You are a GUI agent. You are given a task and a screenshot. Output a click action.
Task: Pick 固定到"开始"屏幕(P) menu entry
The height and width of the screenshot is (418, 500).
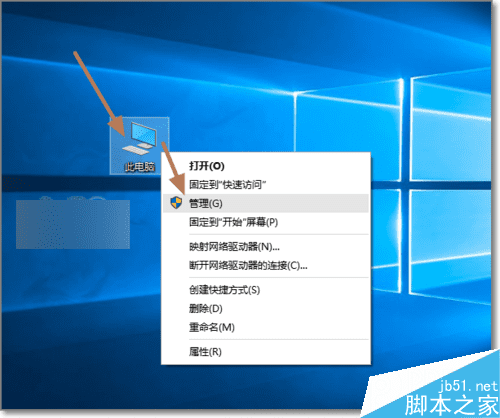[x=266, y=222]
